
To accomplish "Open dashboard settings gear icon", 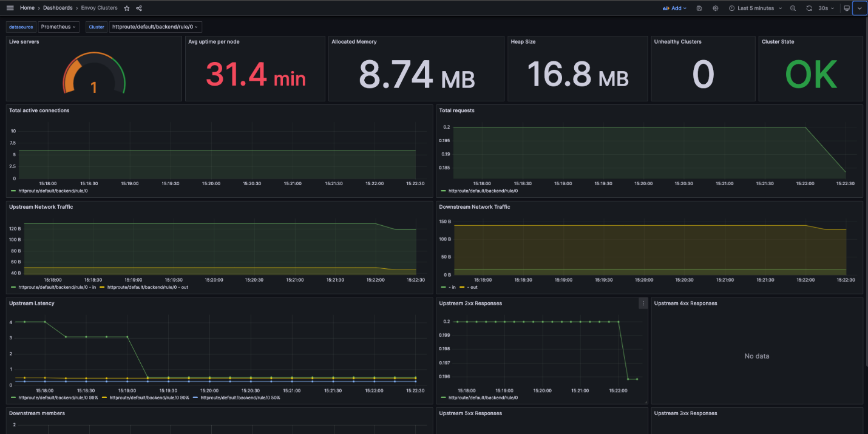I will pyautogui.click(x=715, y=8).
